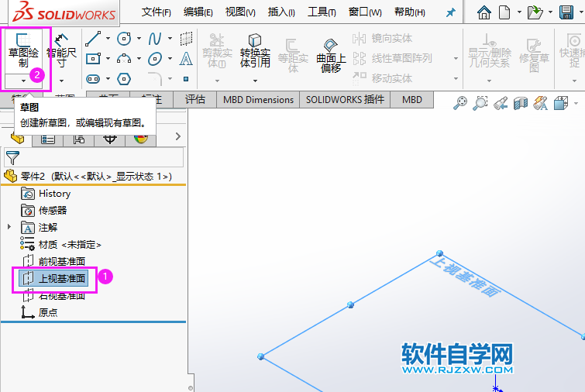
Task: Select the Arc sketch tool
Action: pyautogui.click(x=124, y=59)
